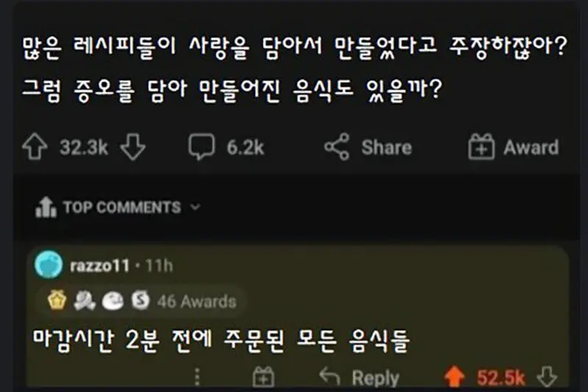Viewport: 588px width, 392px height.
Task: Open razzo11's user profile link
Action: pos(99,265)
